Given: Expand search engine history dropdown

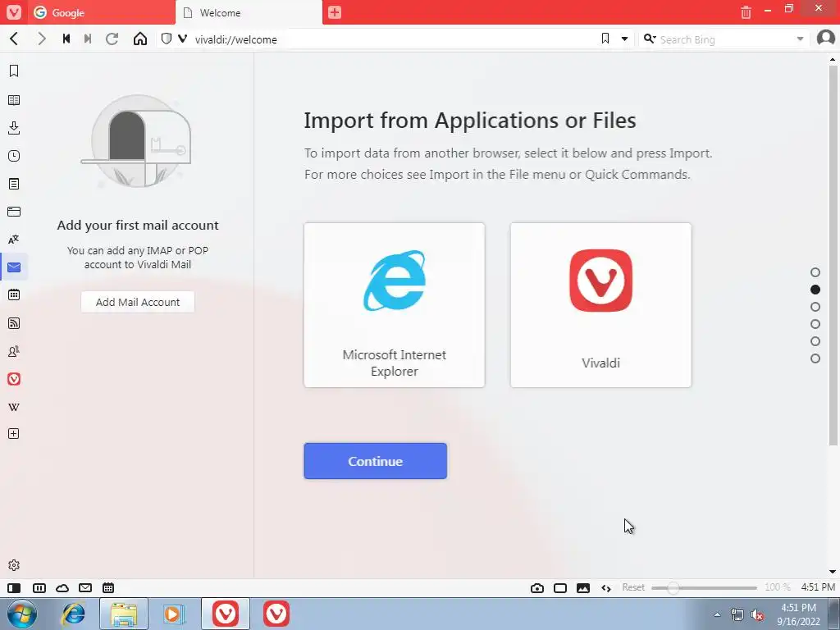Looking at the screenshot, I should coord(800,39).
